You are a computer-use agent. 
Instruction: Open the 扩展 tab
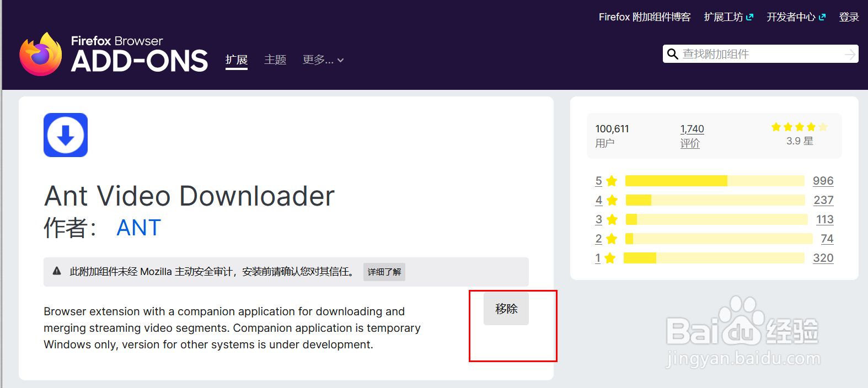(x=237, y=60)
